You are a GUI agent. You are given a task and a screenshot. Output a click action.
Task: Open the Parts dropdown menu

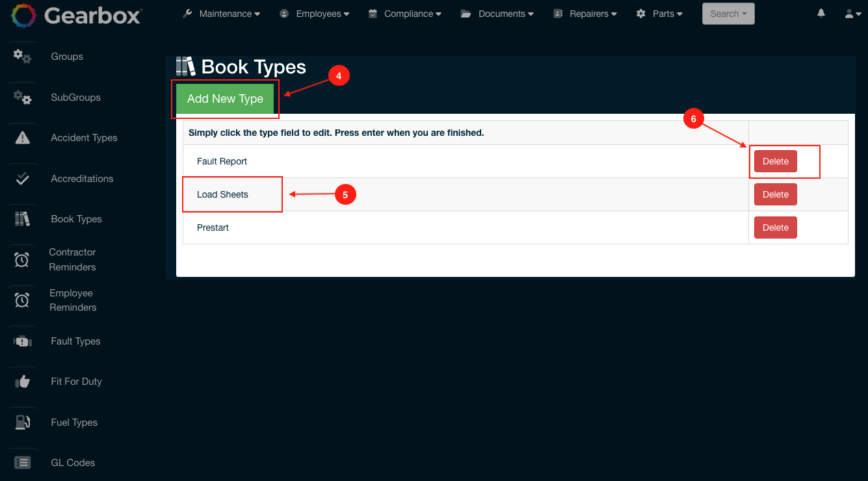pyautogui.click(x=668, y=14)
